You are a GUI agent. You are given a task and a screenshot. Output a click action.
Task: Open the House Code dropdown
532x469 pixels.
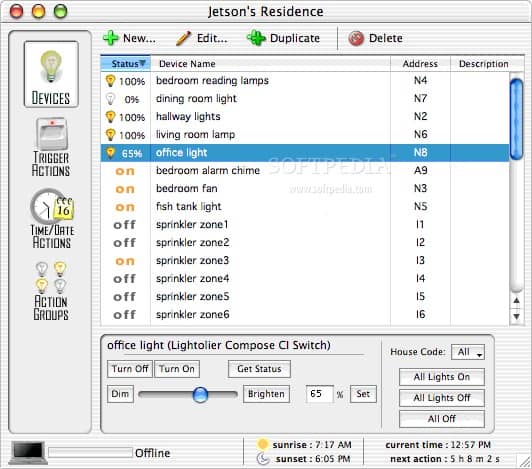coord(468,352)
